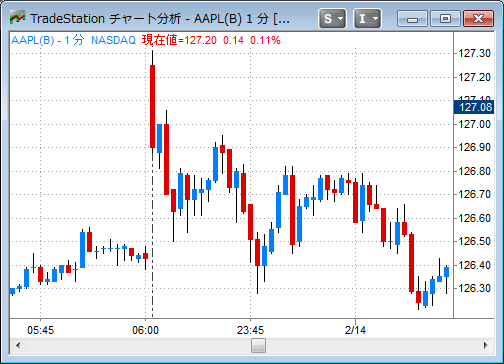Click the horizontal scrollbar right arrow

pos(486,345)
